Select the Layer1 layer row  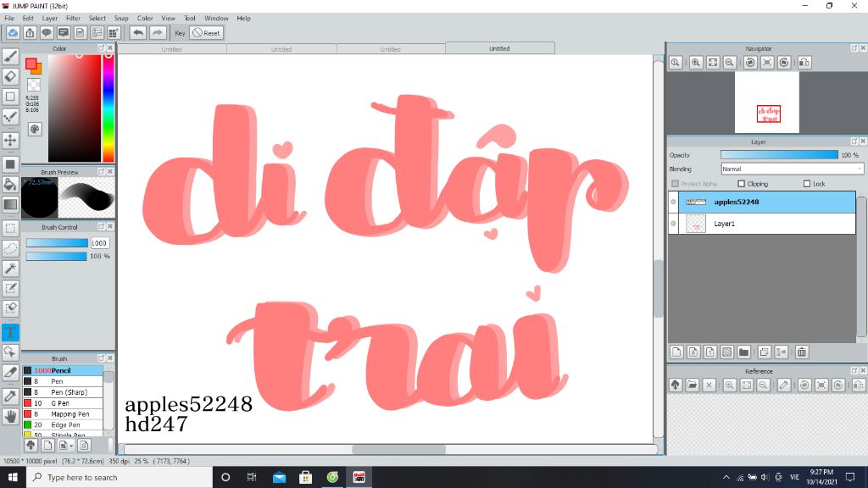coord(762,224)
